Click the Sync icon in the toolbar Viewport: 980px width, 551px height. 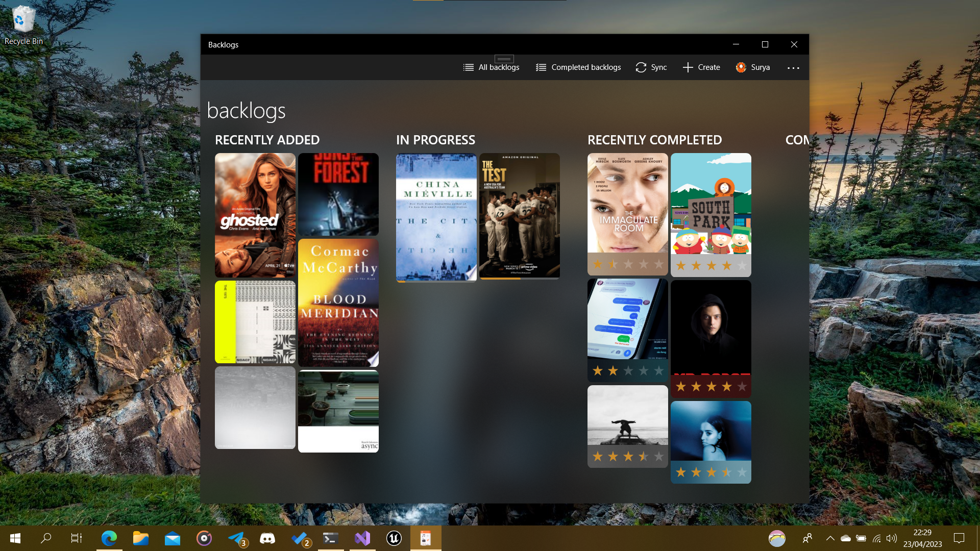coord(641,67)
